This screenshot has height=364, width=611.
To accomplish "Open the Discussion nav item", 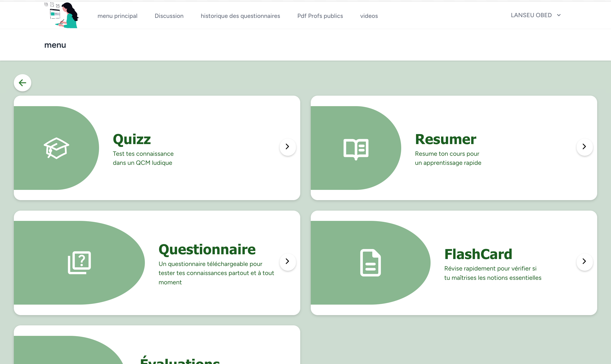I will click(169, 16).
